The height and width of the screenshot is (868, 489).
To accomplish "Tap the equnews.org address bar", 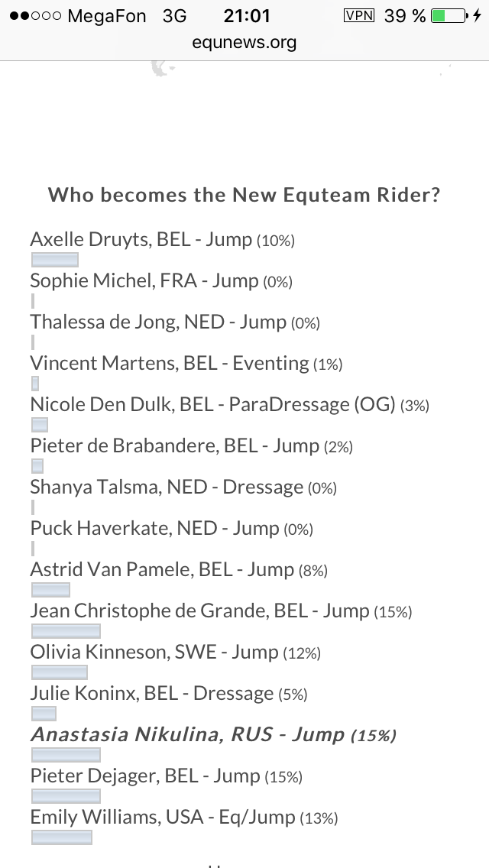I will (244, 42).
